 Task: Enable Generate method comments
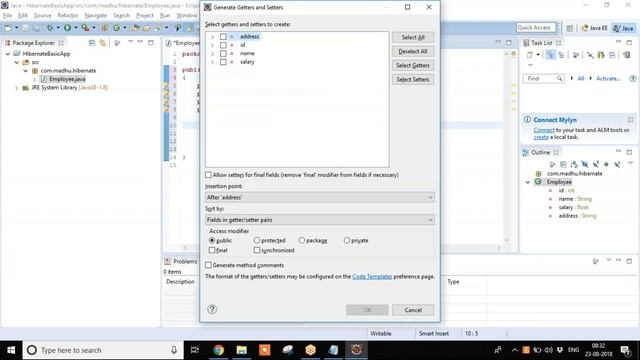click(x=208, y=265)
